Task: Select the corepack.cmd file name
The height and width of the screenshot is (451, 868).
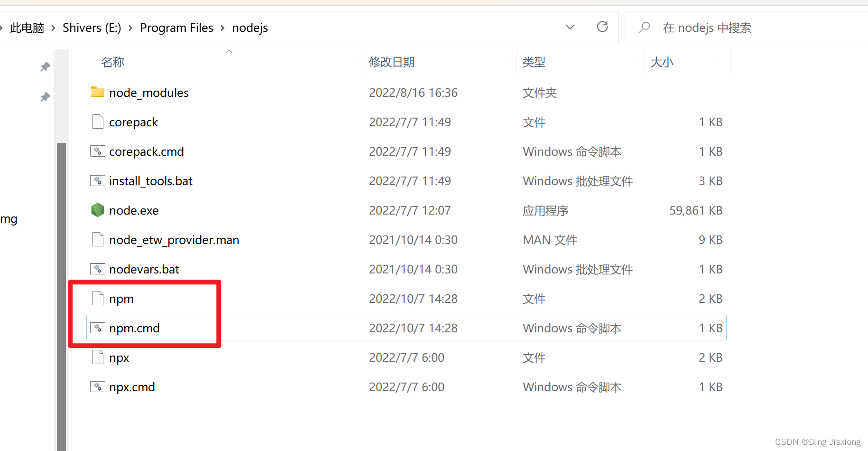Action: point(147,151)
